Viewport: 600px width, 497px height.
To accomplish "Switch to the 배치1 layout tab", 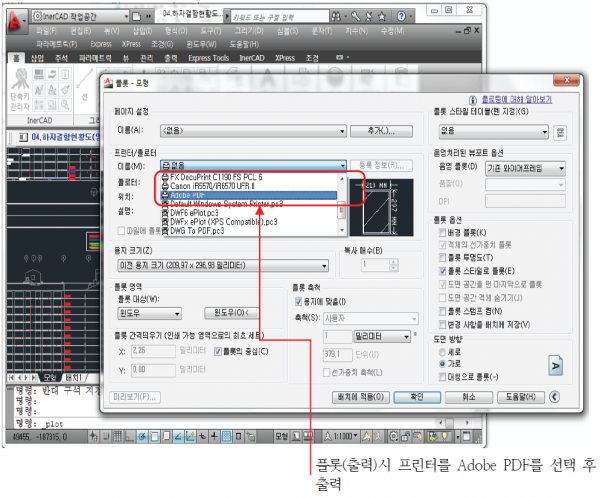I will click(74, 378).
